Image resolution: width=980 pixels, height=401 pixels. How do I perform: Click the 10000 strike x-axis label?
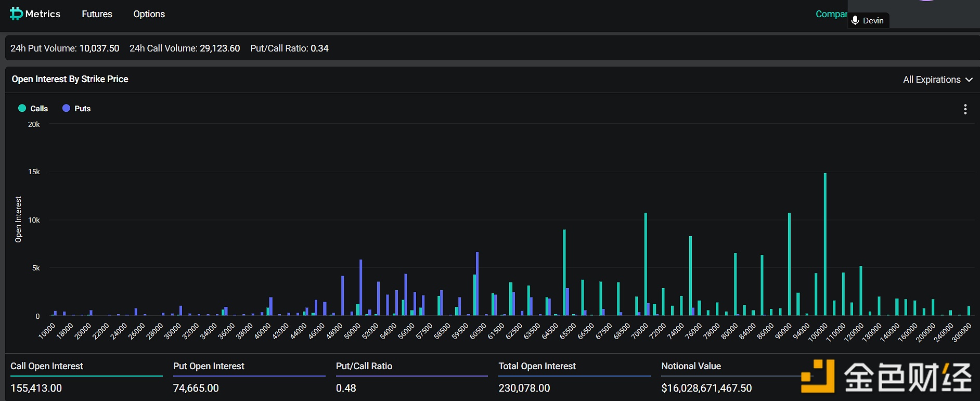point(47,331)
